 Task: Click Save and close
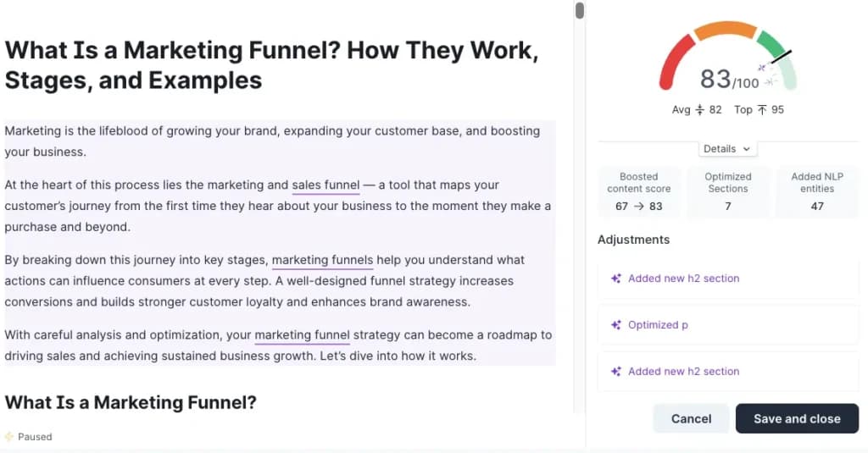click(x=797, y=418)
